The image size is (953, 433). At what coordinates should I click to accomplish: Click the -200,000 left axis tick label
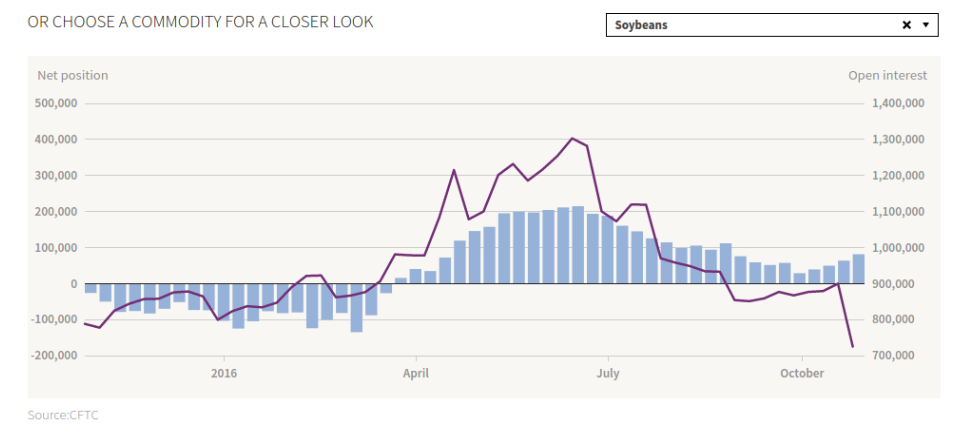coord(54,355)
